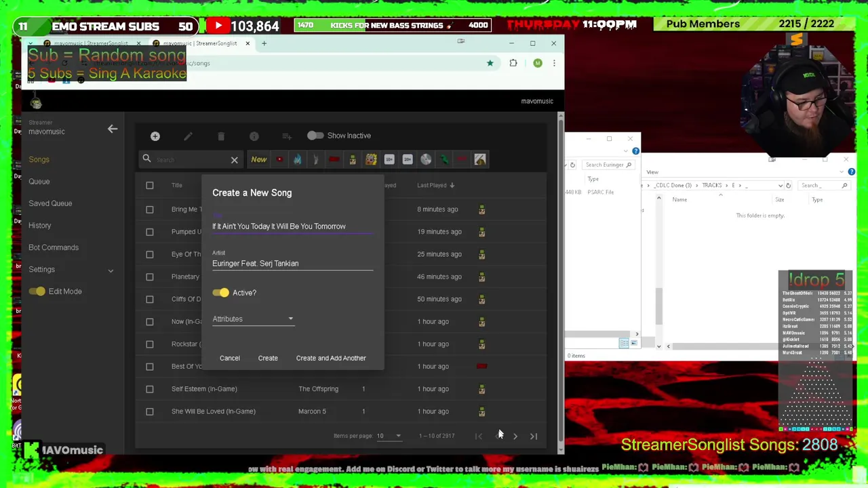Image resolution: width=868 pixels, height=488 pixels.
Task: Click the Cancel button in dialog
Action: [x=229, y=358]
